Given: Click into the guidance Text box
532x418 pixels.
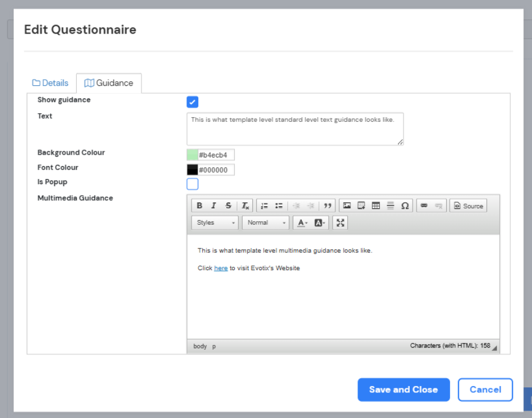Looking at the screenshot, I should [x=295, y=129].
